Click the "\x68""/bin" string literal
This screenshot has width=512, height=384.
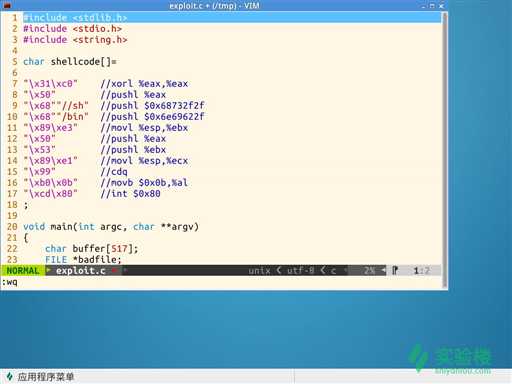click(x=56, y=117)
